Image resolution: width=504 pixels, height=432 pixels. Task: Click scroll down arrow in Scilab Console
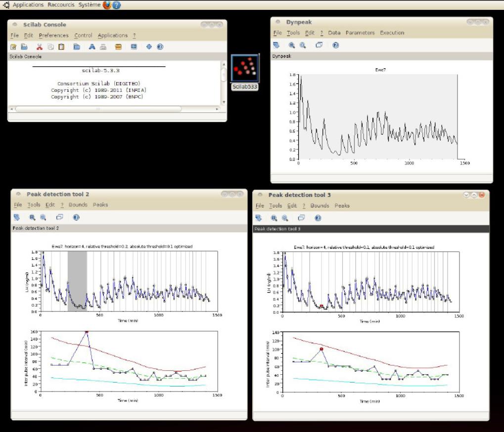coord(224,102)
